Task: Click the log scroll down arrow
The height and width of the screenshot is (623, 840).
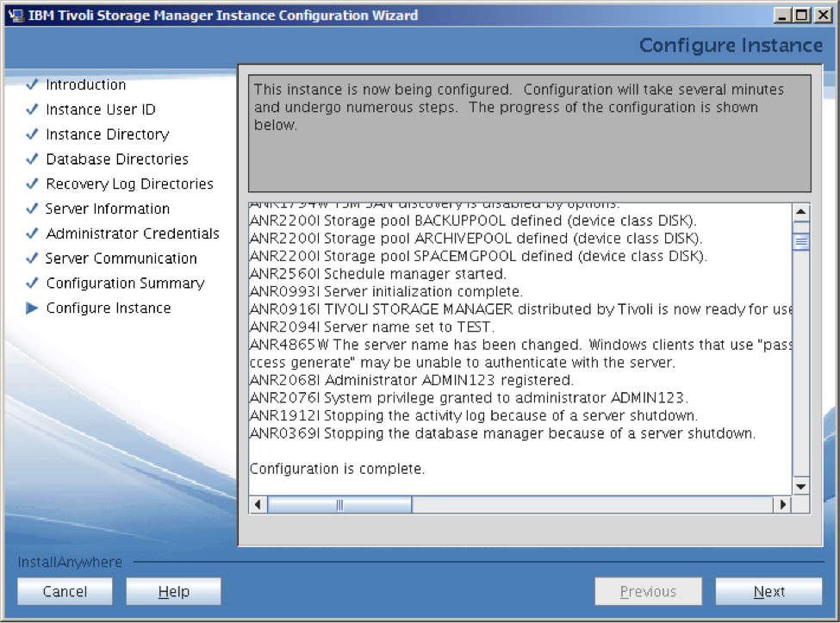Action: [801, 486]
